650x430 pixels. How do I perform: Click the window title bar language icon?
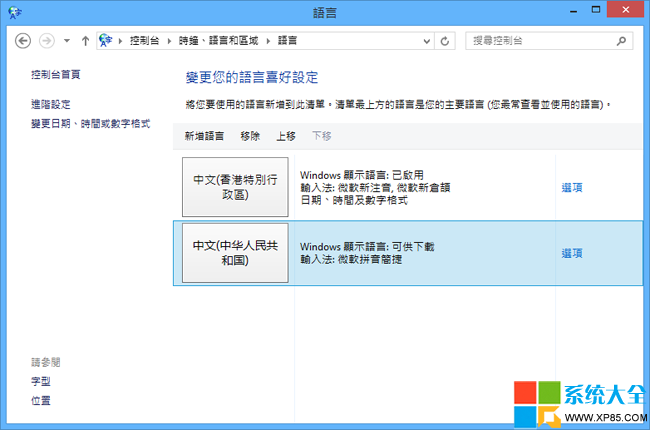[x=15, y=12]
